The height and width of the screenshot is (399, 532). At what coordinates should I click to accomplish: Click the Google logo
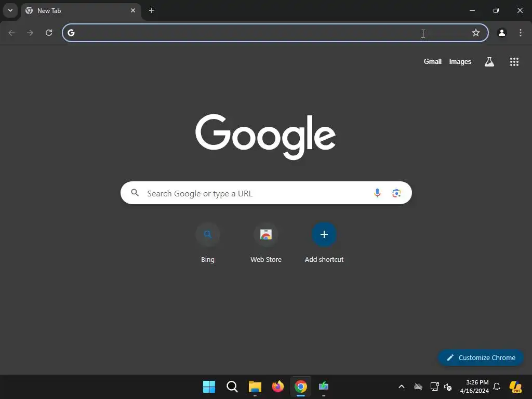(265, 137)
